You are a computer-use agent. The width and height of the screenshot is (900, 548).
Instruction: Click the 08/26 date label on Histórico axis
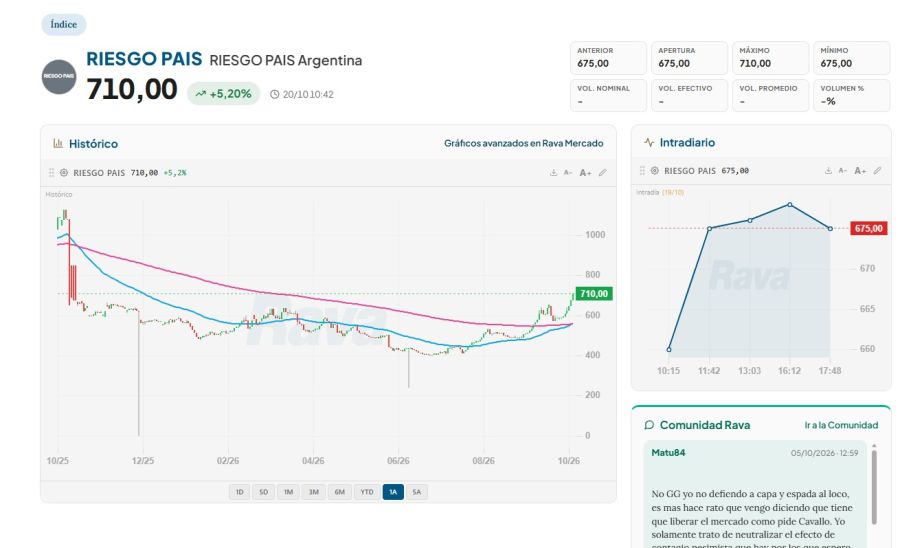coord(483,461)
